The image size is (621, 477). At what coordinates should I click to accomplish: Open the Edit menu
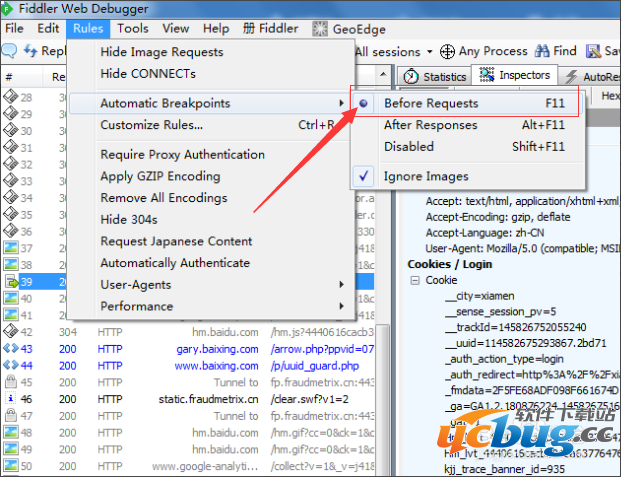click(48, 29)
